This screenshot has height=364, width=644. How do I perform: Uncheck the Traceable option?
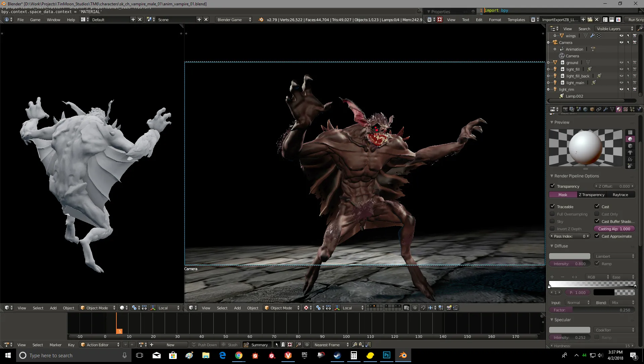coord(552,206)
